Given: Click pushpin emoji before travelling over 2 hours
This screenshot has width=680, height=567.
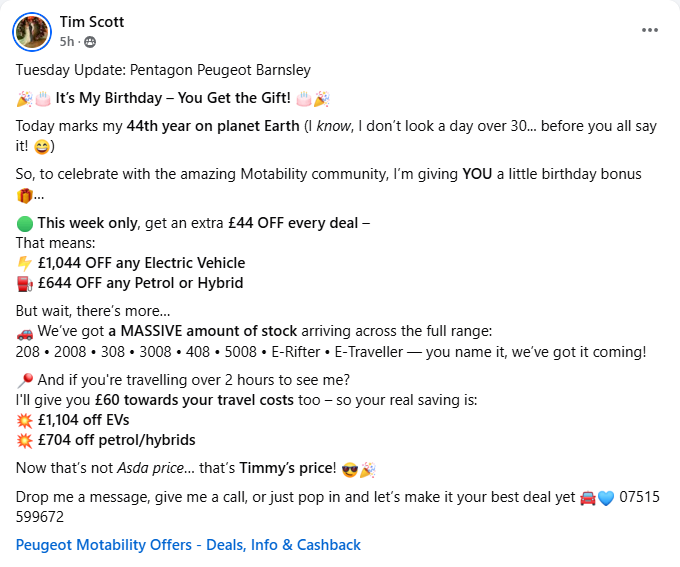Looking at the screenshot, I should click(24, 380).
